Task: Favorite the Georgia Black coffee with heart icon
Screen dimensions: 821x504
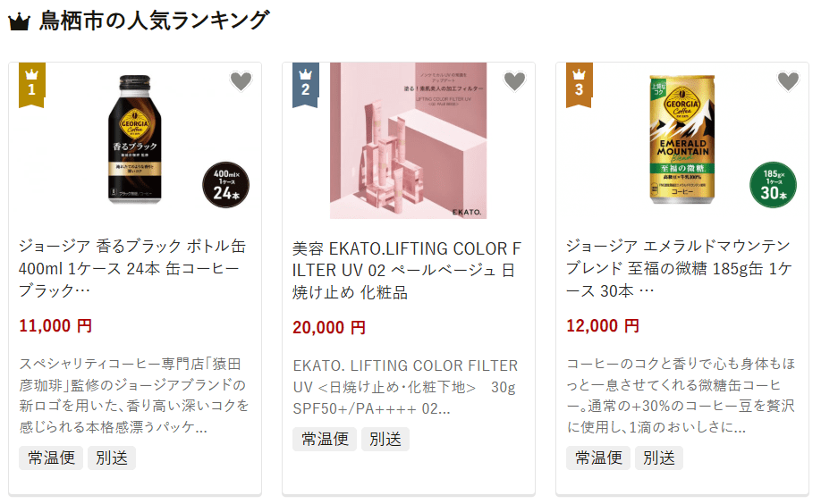Action: (x=241, y=81)
